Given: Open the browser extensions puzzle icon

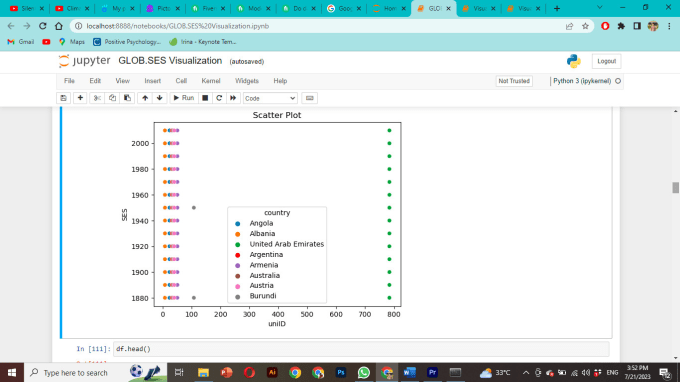Looking at the screenshot, I should 621,26.
